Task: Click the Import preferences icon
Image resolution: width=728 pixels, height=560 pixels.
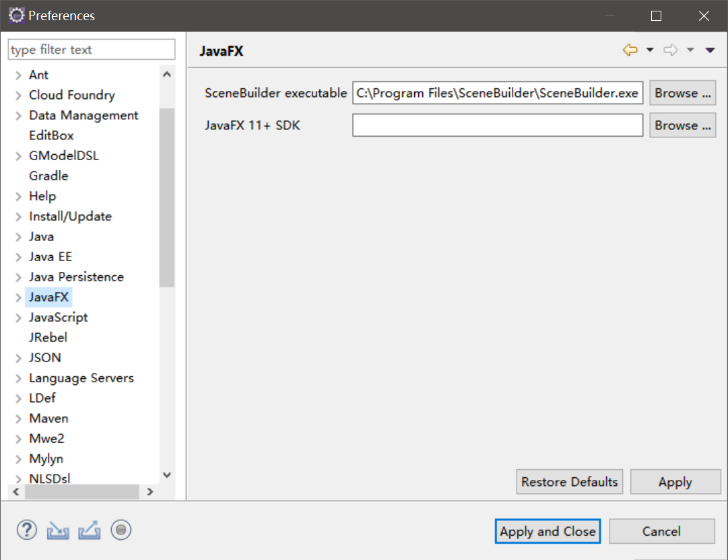Action: pos(58,530)
